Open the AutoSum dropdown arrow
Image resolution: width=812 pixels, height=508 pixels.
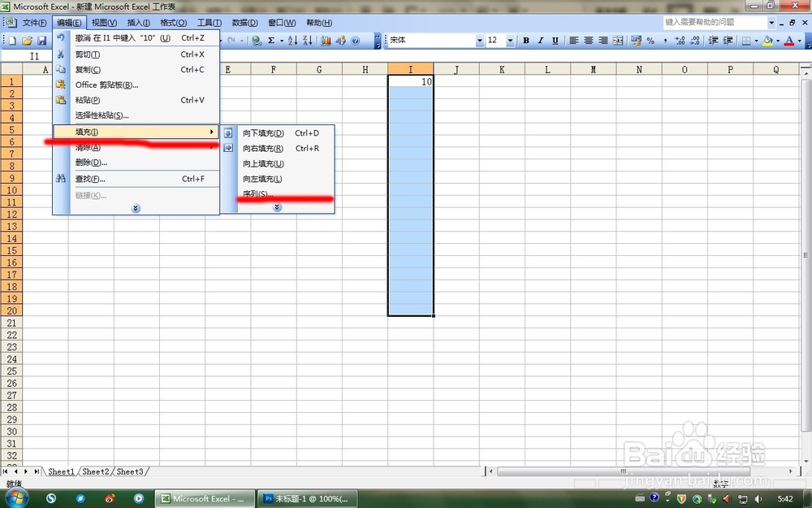tap(281, 41)
